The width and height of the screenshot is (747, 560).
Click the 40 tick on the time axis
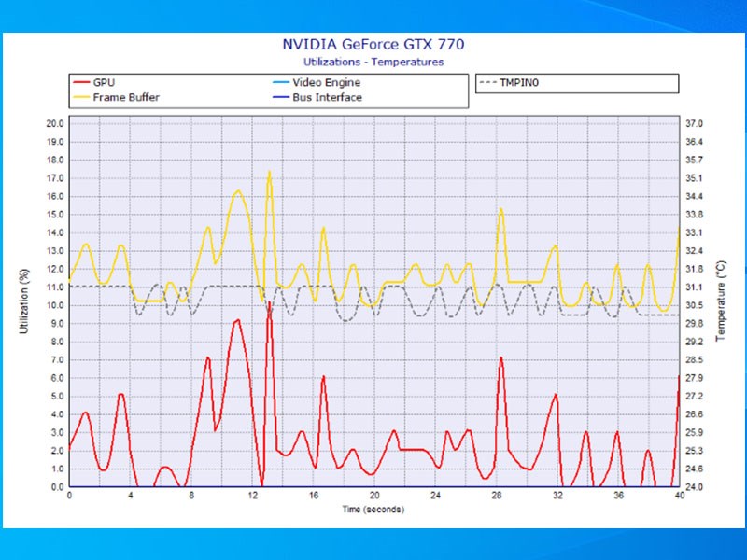coord(678,497)
